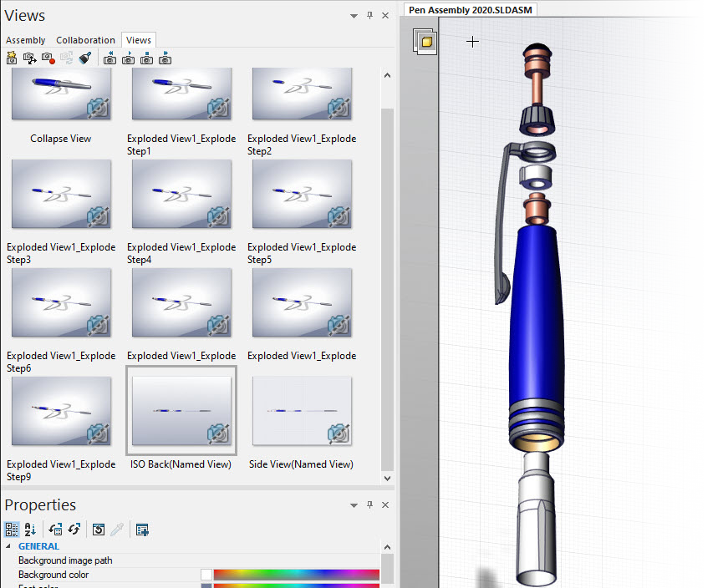718x588 pixels.
Task: Toggle categorized view in Properties toolbar
Action: (x=12, y=530)
